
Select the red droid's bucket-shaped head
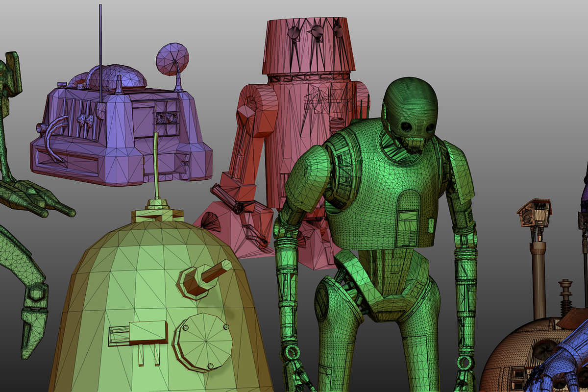pos(309,46)
